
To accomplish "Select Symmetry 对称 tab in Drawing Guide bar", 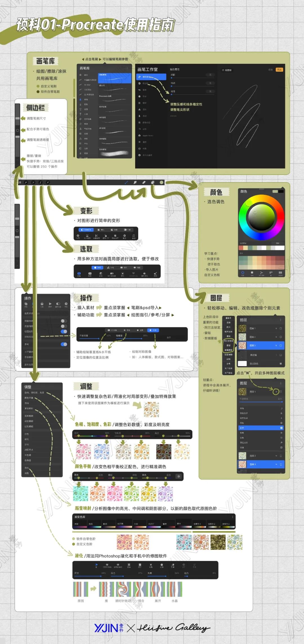I will [x=153, y=330].
